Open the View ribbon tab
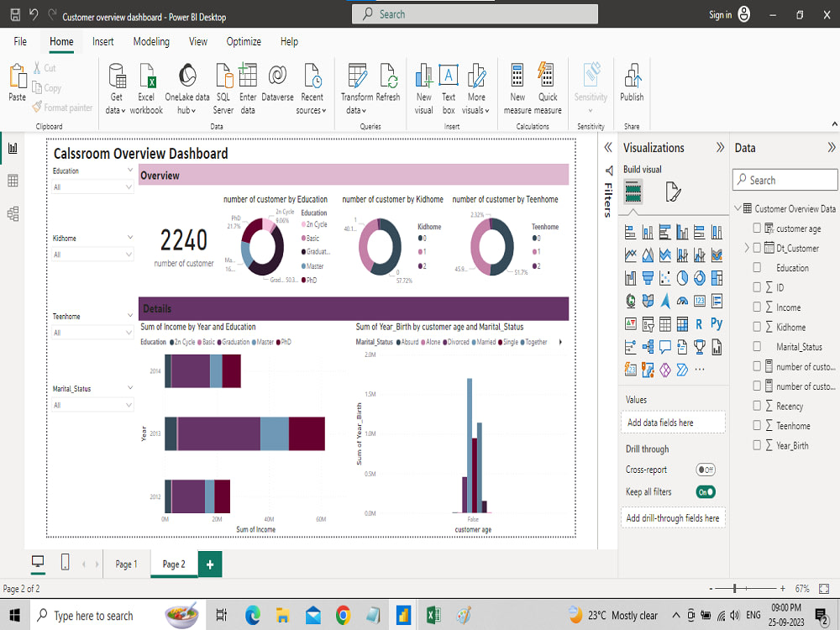 [197, 41]
